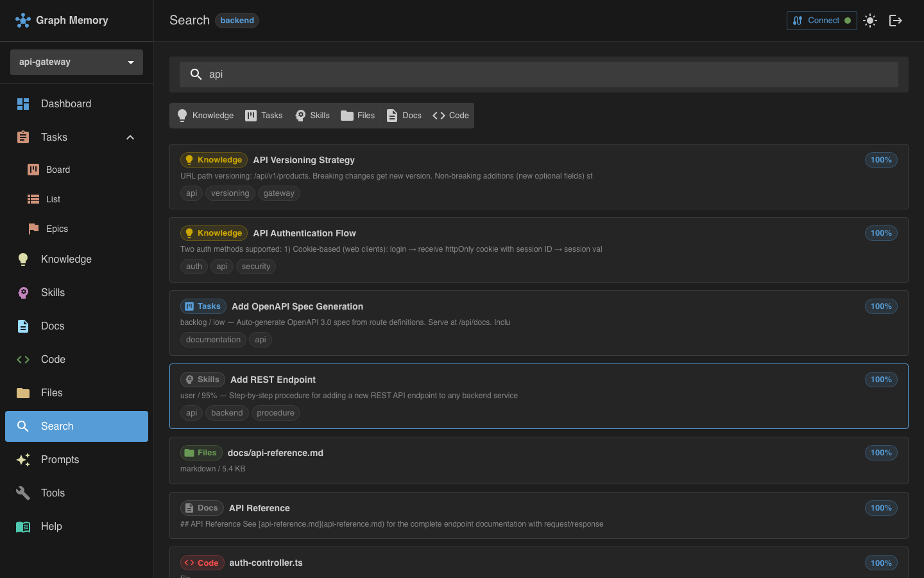Viewport: 924px width, 578px height.
Task: Open Tools in sidebar
Action: pyautogui.click(x=76, y=493)
